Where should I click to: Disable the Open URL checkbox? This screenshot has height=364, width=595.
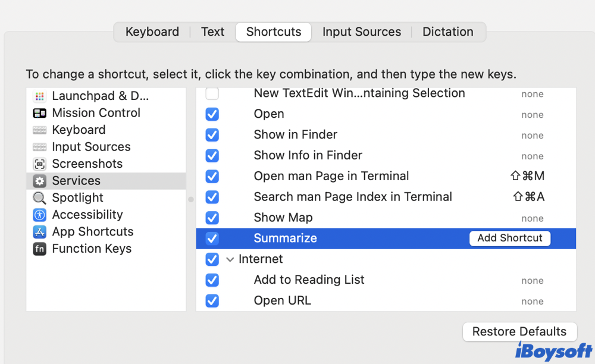212,301
